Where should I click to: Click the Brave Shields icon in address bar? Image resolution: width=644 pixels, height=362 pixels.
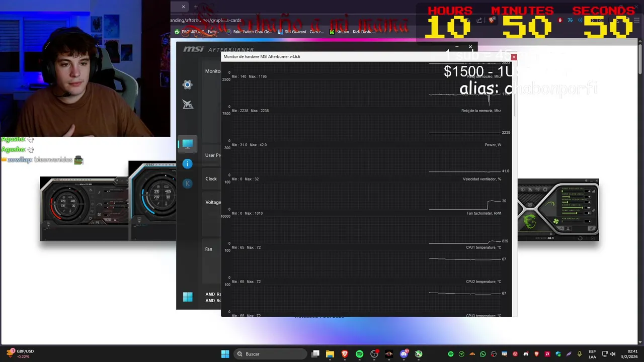492,20
